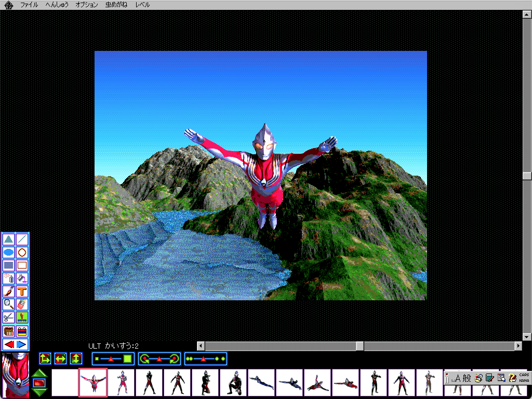This screenshot has width=532, height=399.
Task: Click the horizontal scrollbar thumb
Action: [360, 345]
